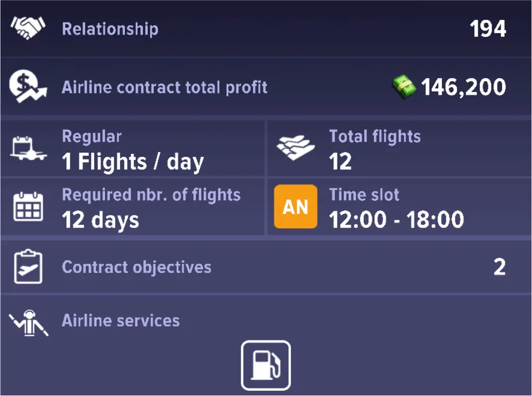Click the Airline services label

click(x=121, y=321)
